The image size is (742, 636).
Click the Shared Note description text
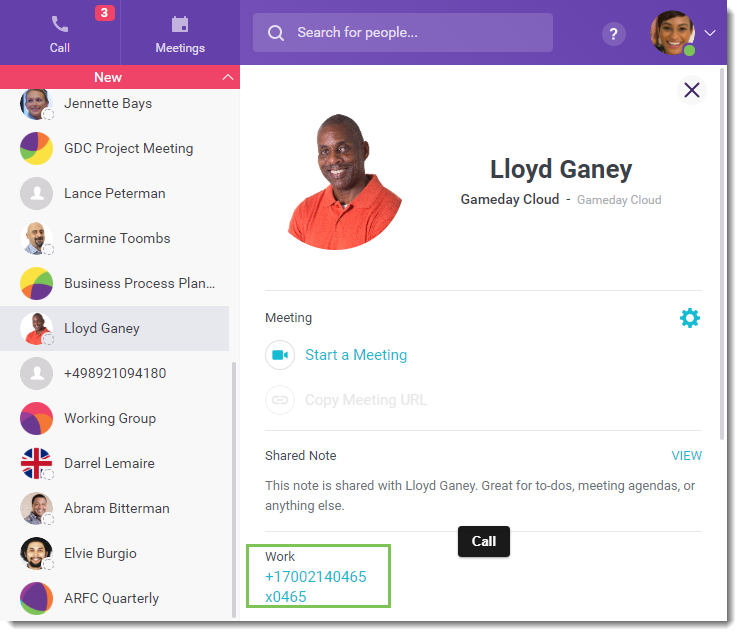click(480, 495)
